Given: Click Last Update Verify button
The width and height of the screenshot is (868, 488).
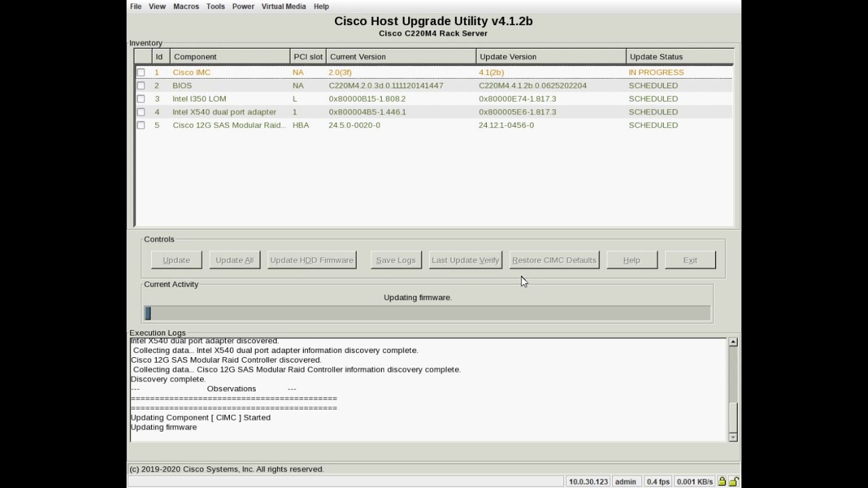Looking at the screenshot, I should pyautogui.click(x=465, y=260).
